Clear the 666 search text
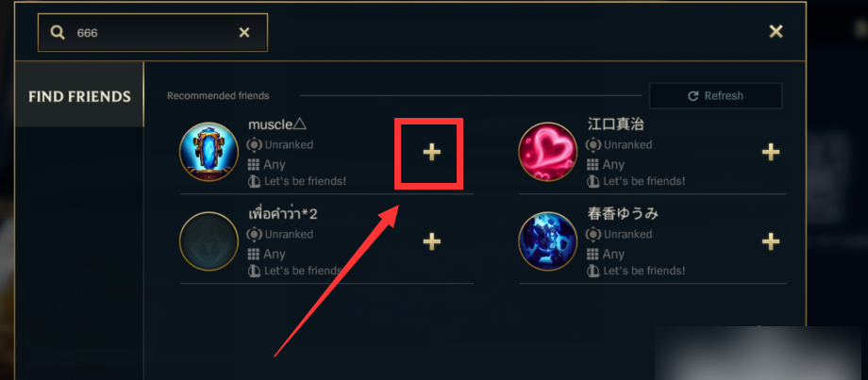 [x=244, y=33]
